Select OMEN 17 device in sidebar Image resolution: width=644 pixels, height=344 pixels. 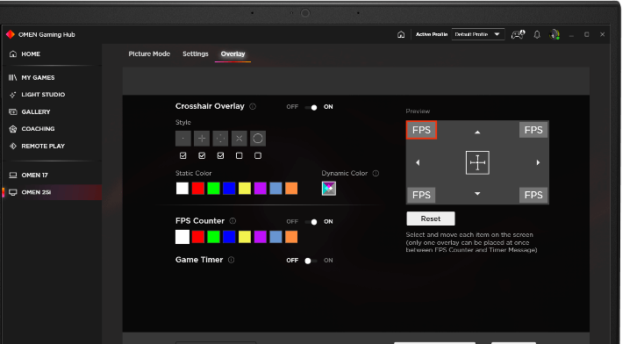(29, 176)
